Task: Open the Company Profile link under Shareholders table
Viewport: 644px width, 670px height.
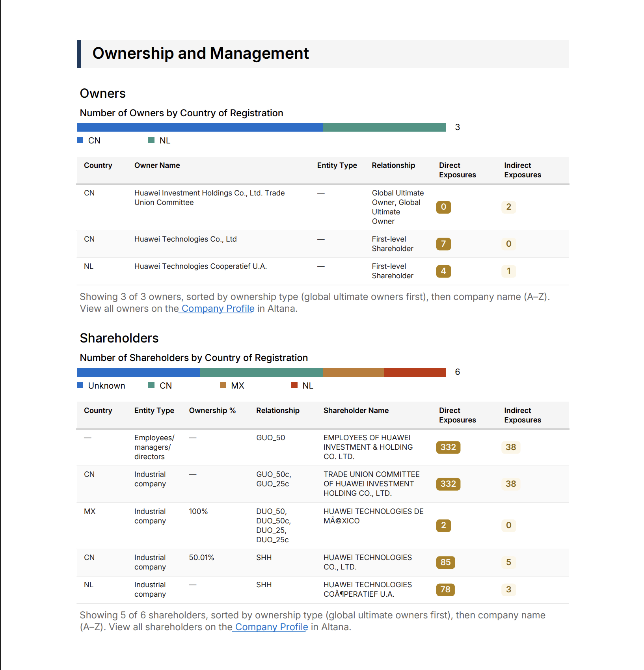Action: 272,627
